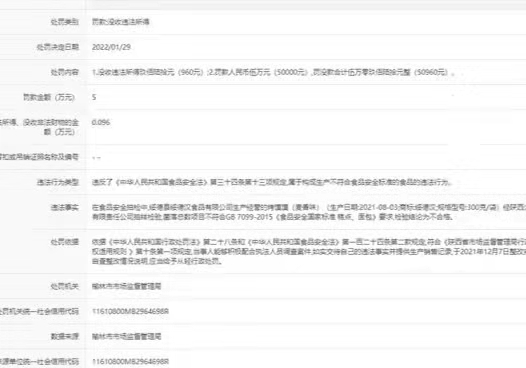Click the 违法行为类型 text citing 食品安全法 第三十四条
This screenshot has width=526, height=368.
point(272,182)
